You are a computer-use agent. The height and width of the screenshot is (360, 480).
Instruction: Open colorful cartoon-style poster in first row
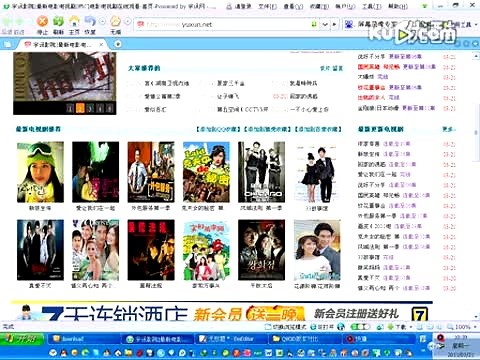coord(206,172)
